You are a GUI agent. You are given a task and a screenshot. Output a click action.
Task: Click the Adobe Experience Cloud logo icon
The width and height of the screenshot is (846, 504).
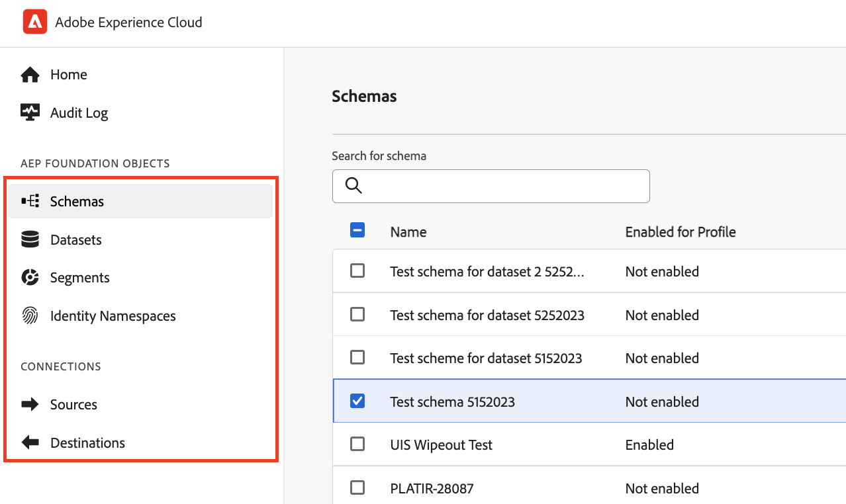point(34,22)
